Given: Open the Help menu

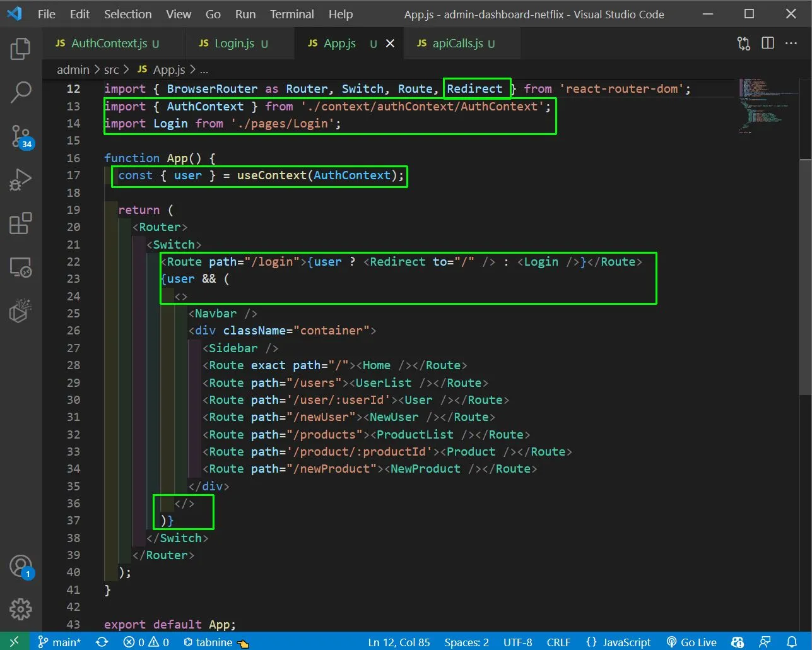Looking at the screenshot, I should tap(341, 14).
